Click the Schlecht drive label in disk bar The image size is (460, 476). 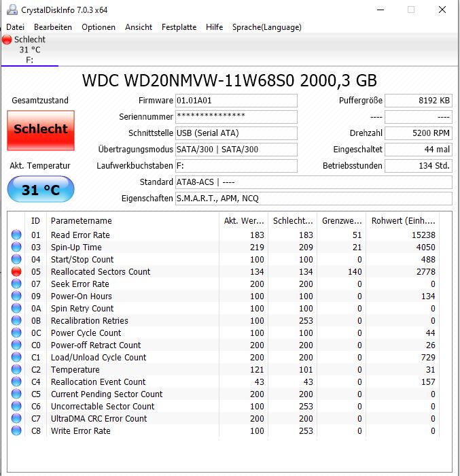(x=29, y=39)
